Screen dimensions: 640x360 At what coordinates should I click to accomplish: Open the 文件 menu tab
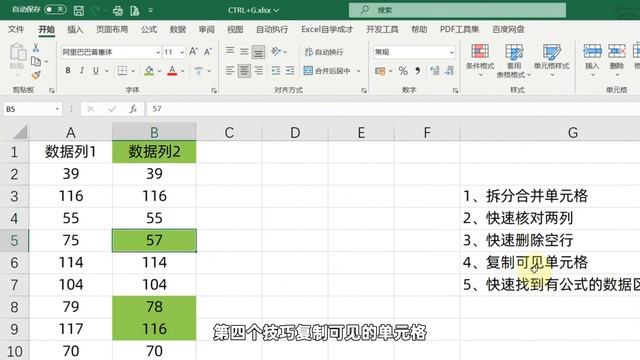tap(16, 29)
